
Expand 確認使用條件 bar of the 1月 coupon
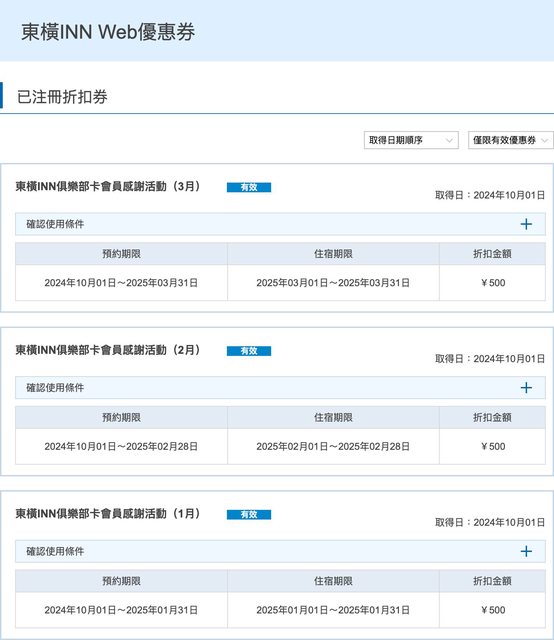tap(280, 551)
